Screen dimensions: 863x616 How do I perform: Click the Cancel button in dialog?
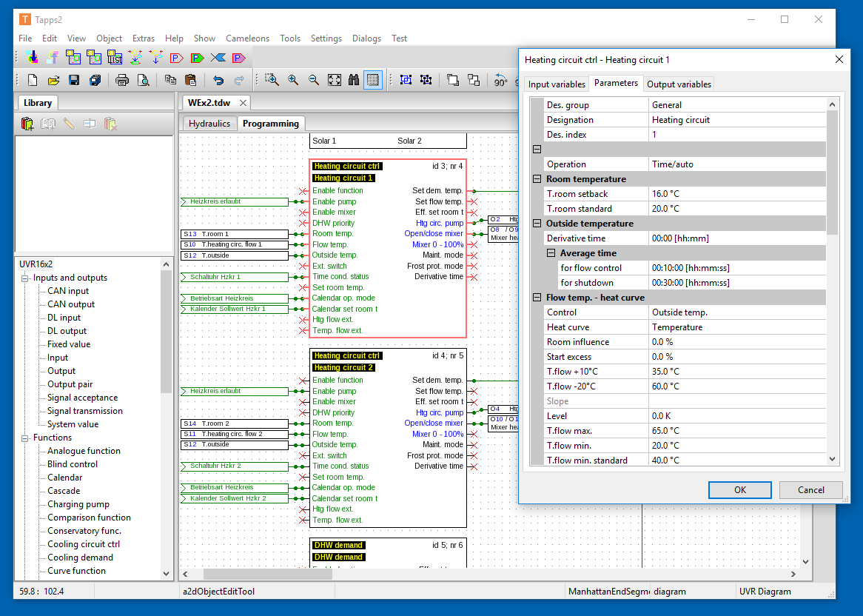810,489
